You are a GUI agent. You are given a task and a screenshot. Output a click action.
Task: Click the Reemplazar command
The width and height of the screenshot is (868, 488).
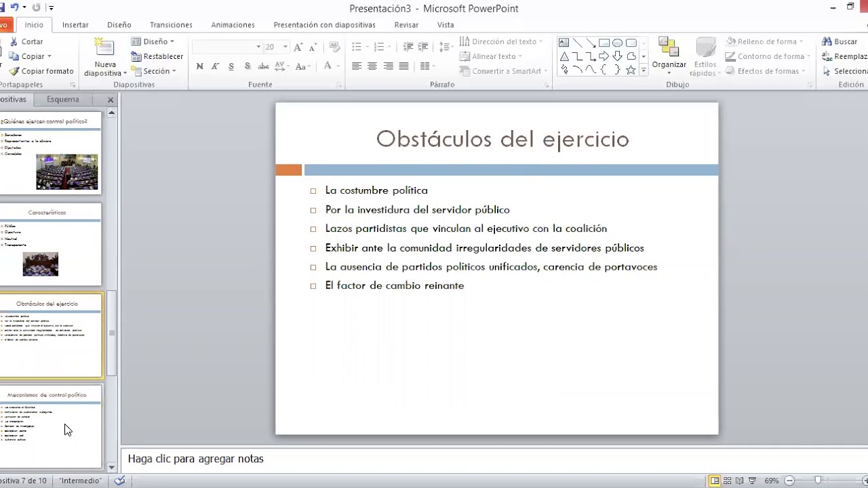pos(845,56)
